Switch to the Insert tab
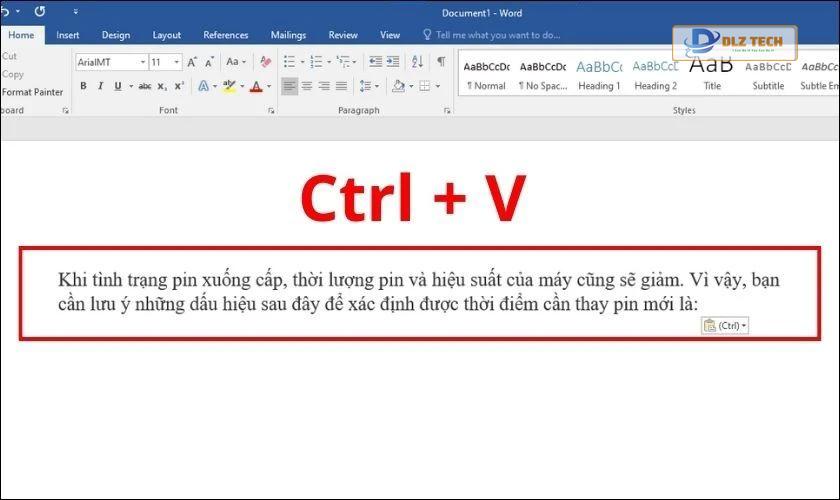The width and height of the screenshot is (840, 500). [x=68, y=35]
